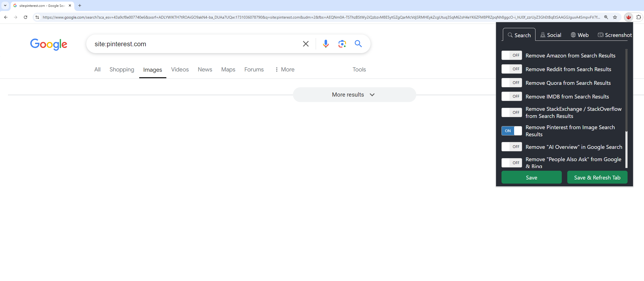Screen dimensions: 644x281
Task: Toggle Remove Reddit from Search Results
Action: pos(512,69)
